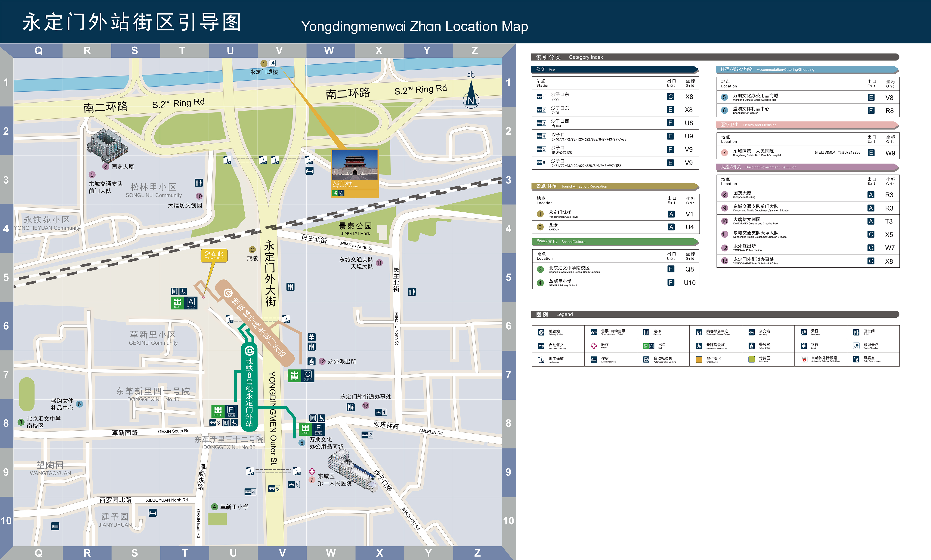Click marker 2 at 燕墩 on the map

point(252,249)
